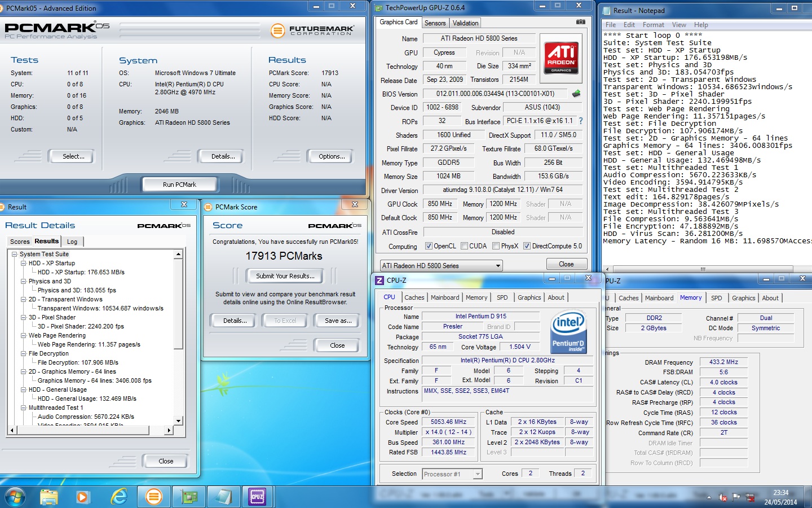Click the Futuremark orange logo in PCMark05
Viewport: 812px width, 508px height.
[277, 30]
